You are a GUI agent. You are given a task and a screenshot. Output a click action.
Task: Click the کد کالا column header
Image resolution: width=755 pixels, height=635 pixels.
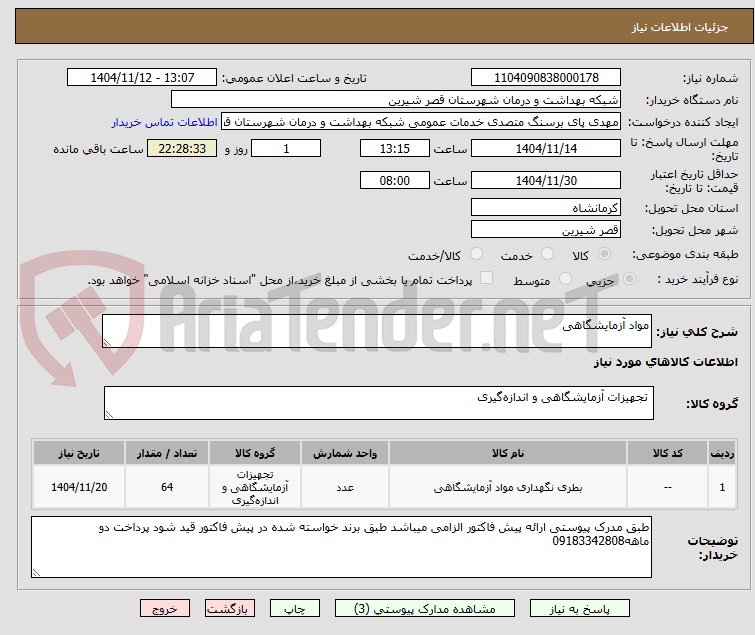667,453
